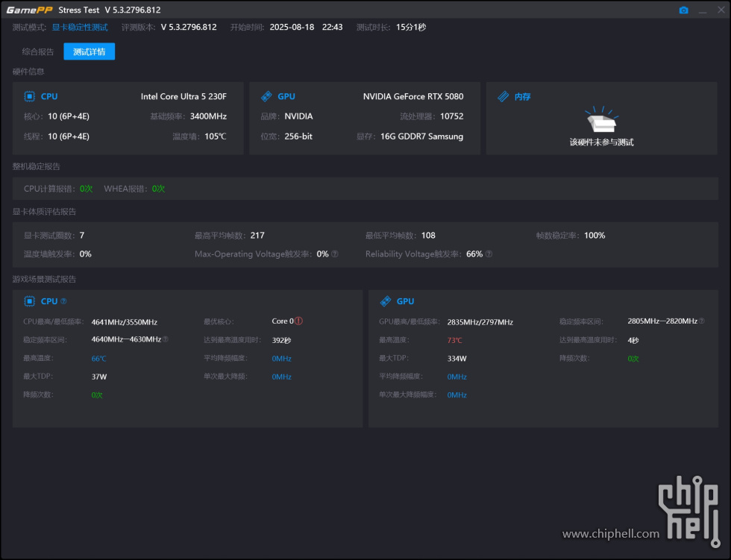Open help icon after 2805MHz—2820MHz
Screen dimensions: 731x560
pos(702,321)
